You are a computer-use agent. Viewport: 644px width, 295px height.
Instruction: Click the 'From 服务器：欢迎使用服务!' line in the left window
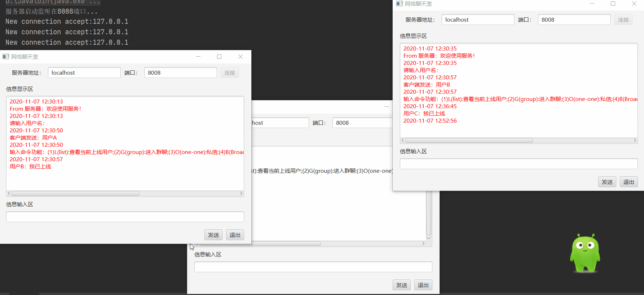[46, 109]
